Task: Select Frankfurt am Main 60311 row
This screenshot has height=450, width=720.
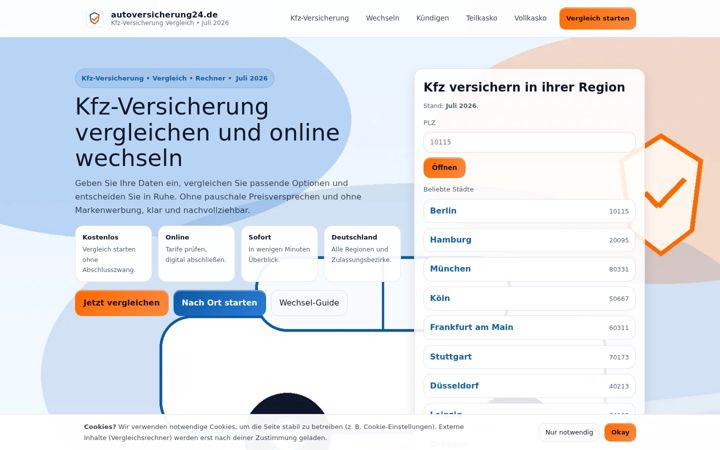Action: (x=529, y=327)
